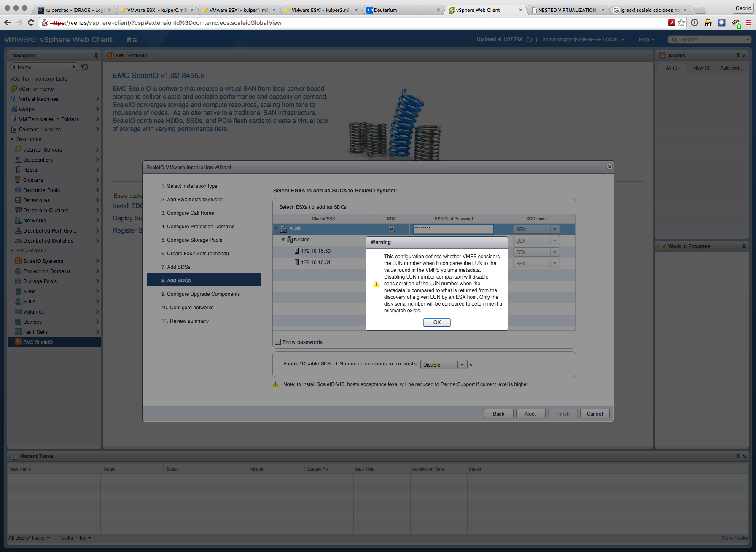The width and height of the screenshot is (756, 552).
Task: Toggle the SDC checkbox for vLab
Action: coord(391,229)
